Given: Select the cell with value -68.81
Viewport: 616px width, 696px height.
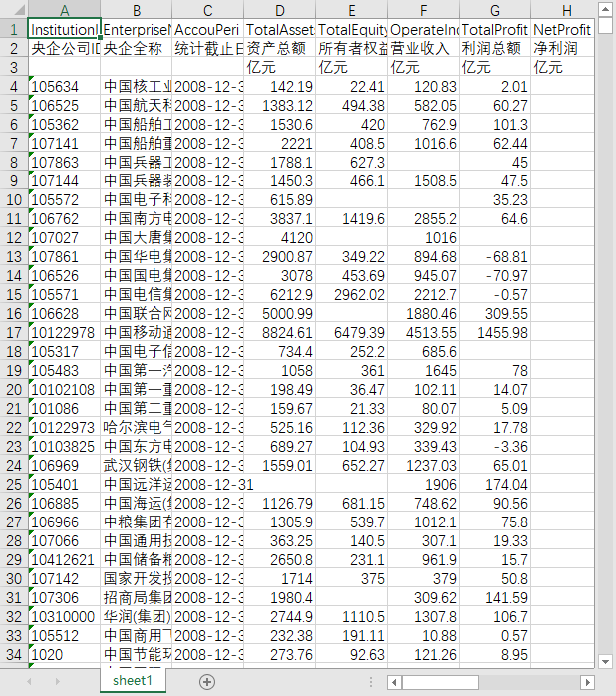Looking at the screenshot, I should click(x=494, y=256).
